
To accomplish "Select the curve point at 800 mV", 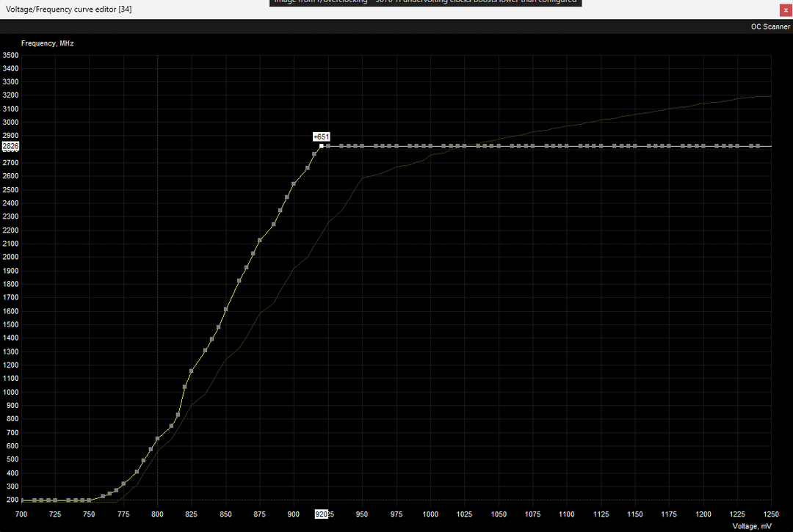I will coord(157,439).
